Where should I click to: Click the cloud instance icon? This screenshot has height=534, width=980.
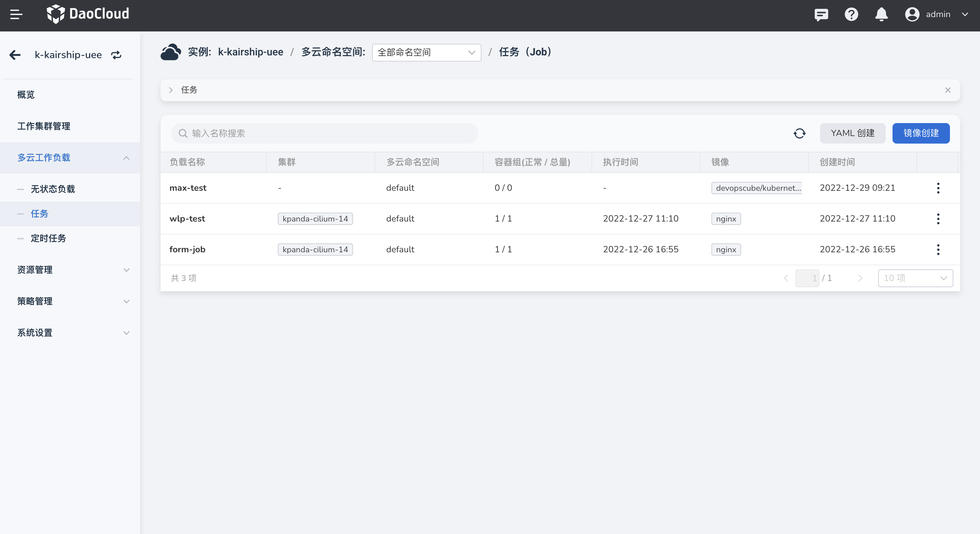171,52
